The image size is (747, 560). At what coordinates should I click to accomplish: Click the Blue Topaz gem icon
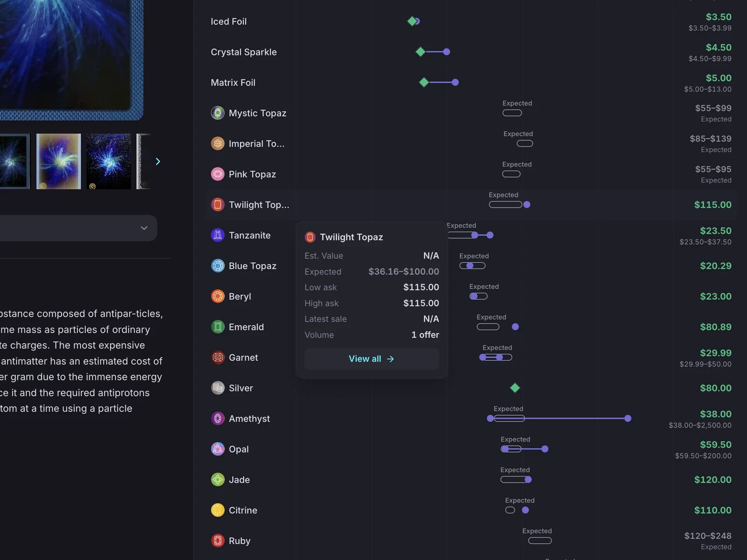tap(218, 266)
